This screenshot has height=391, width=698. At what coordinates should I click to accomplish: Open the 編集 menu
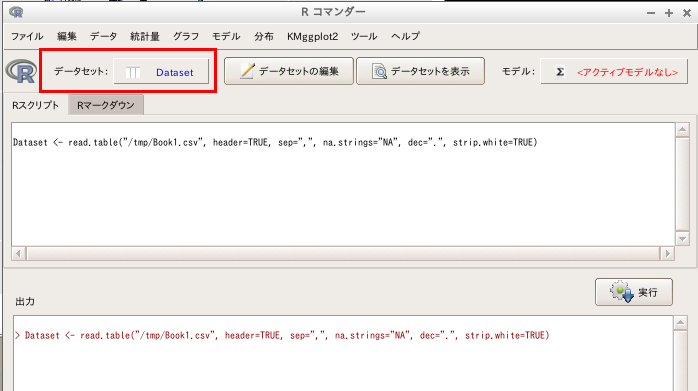coord(67,36)
